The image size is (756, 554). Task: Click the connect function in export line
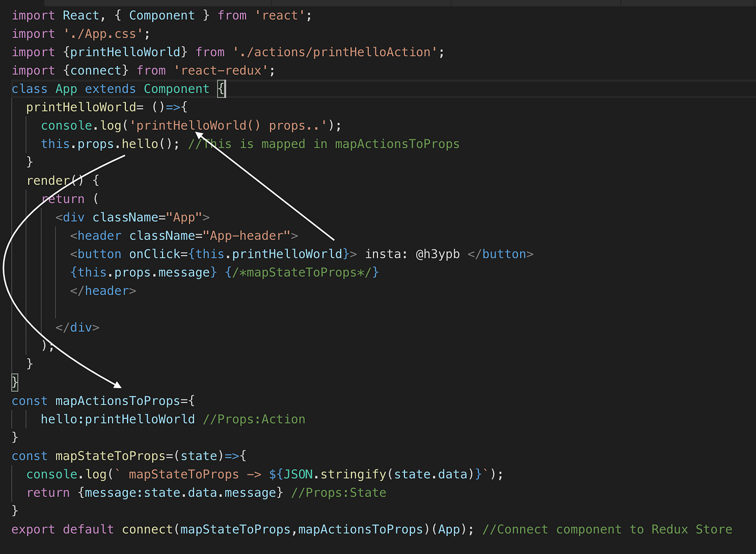pos(147,529)
